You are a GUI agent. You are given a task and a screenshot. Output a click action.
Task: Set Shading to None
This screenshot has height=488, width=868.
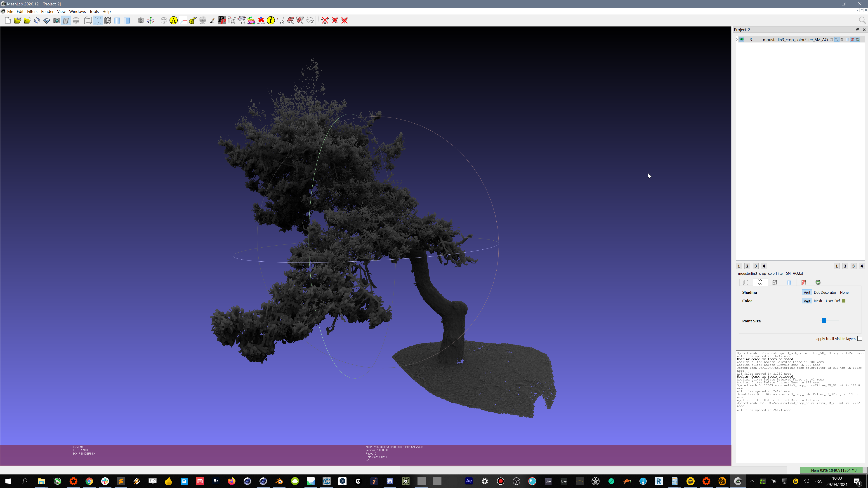(x=844, y=292)
